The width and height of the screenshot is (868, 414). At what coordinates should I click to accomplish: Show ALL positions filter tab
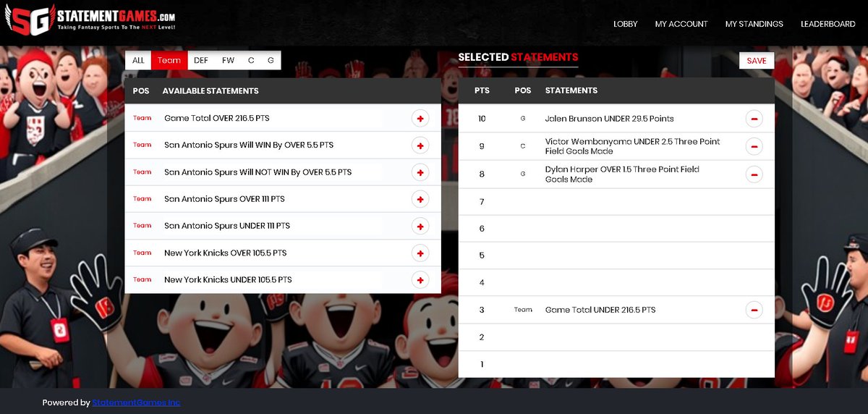click(138, 61)
